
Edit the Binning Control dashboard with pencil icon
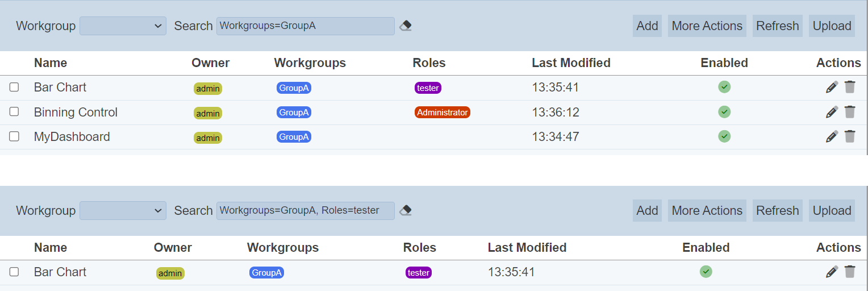tap(832, 112)
